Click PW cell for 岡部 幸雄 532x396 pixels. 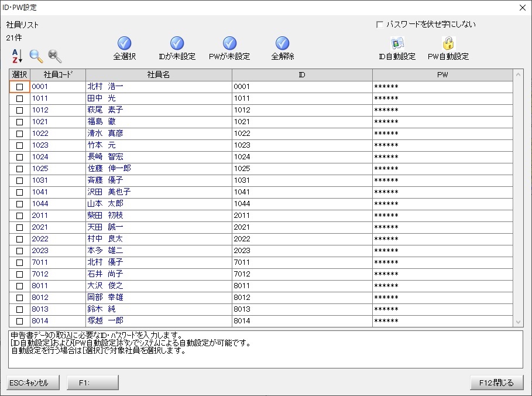point(442,298)
